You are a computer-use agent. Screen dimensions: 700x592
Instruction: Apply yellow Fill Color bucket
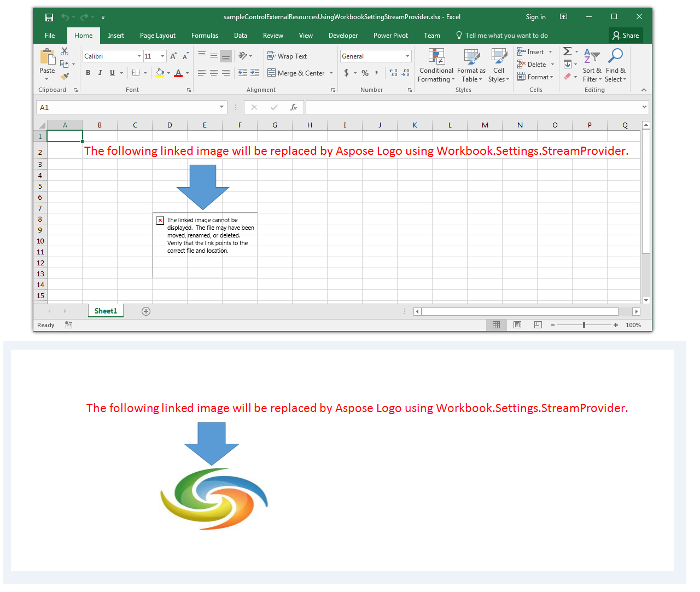pyautogui.click(x=160, y=73)
